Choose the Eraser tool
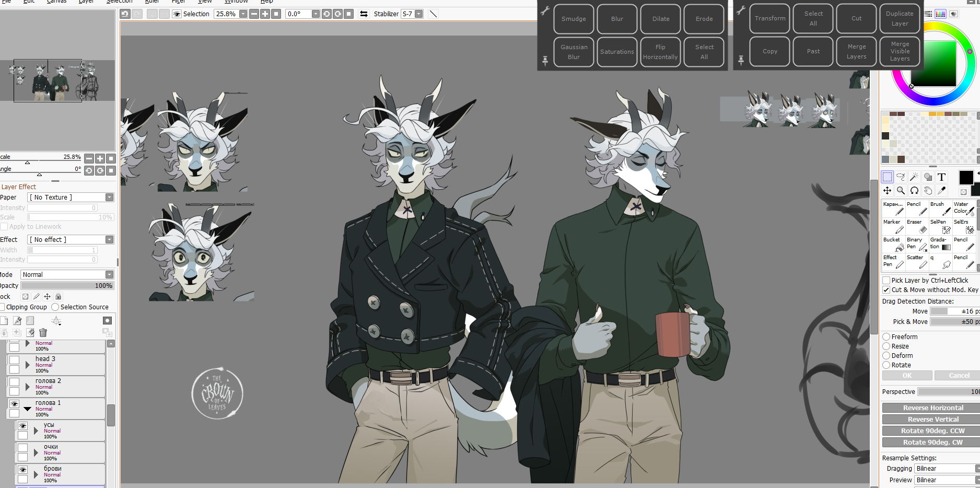 tap(917, 226)
